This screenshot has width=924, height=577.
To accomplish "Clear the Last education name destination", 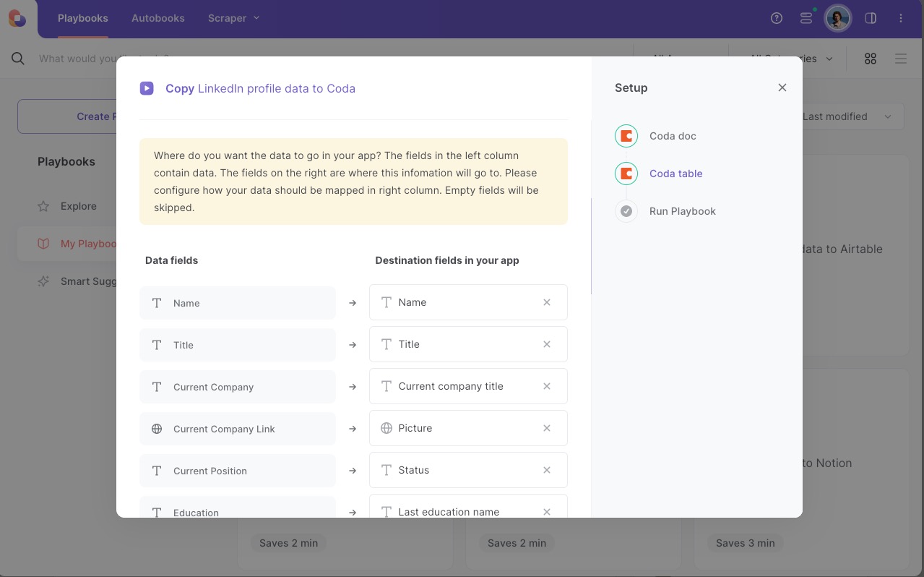I will [547, 511].
